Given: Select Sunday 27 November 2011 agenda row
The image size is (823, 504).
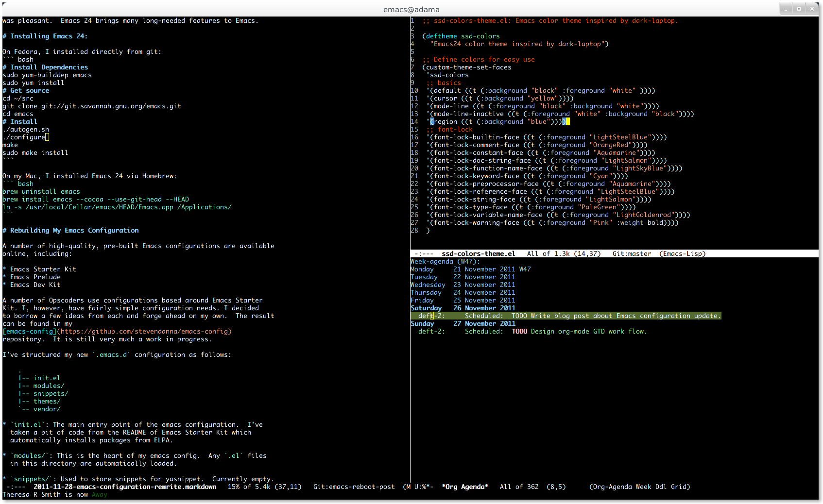Looking at the screenshot, I should [463, 323].
